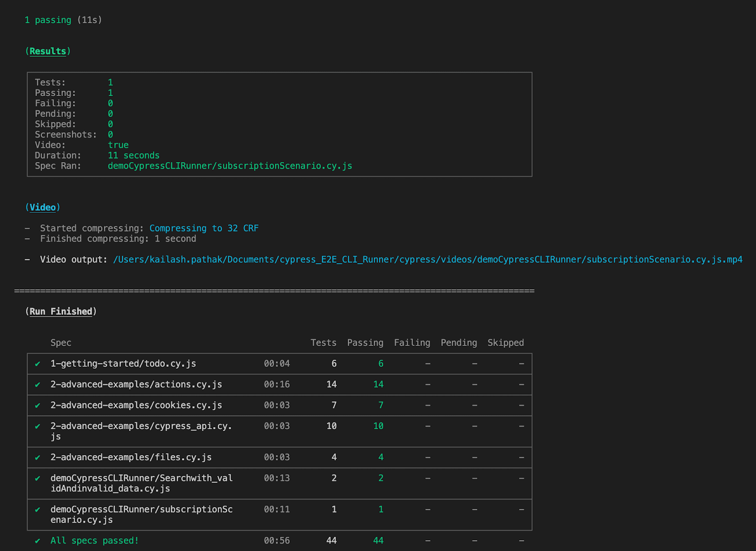Expand the Video section
This screenshot has height=551, width=756.
tap(43, 207)
